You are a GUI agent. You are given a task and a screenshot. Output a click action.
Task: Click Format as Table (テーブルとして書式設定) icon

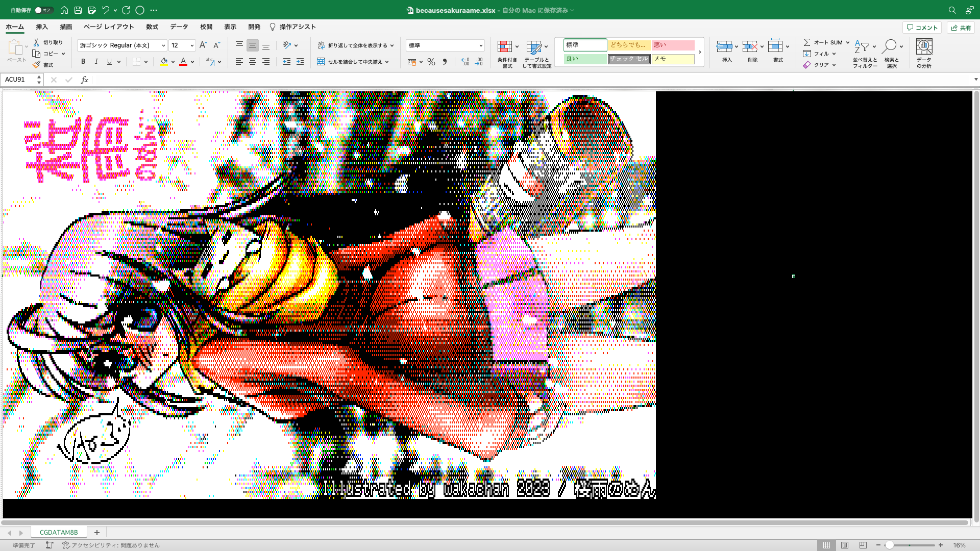(534, 47)
